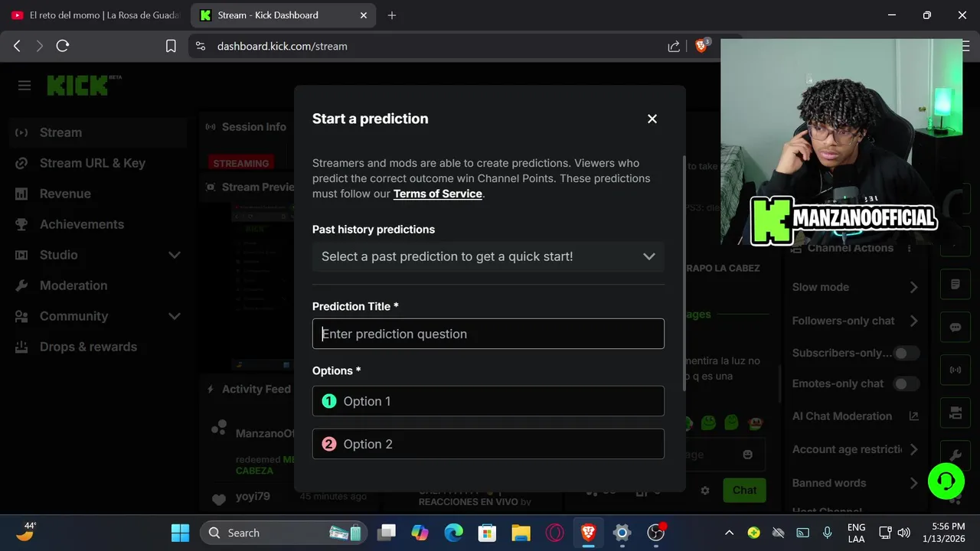Open Microsoft Edge from taskbar
Screen dimensions: 980x551
click(453, 533)
